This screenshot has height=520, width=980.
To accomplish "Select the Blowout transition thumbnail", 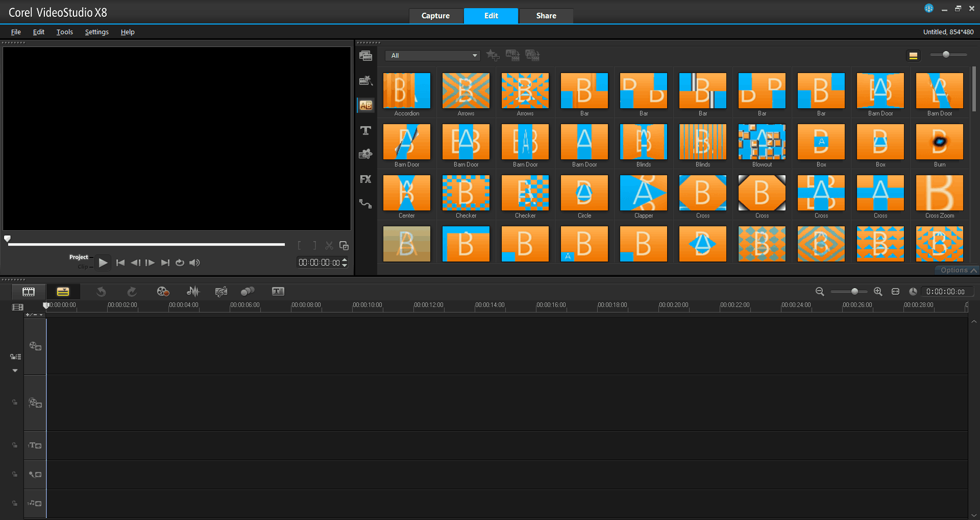I will tap(762, 142).
